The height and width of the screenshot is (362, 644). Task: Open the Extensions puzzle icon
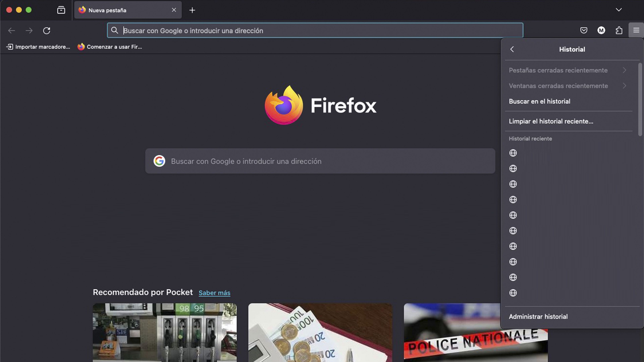[619, 31]
